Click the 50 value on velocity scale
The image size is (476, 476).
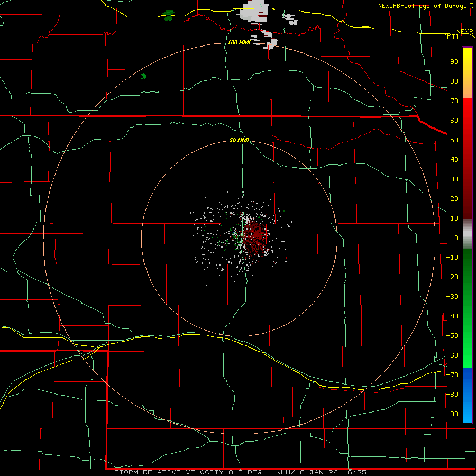pyautogui.click(x=454, y=140)
